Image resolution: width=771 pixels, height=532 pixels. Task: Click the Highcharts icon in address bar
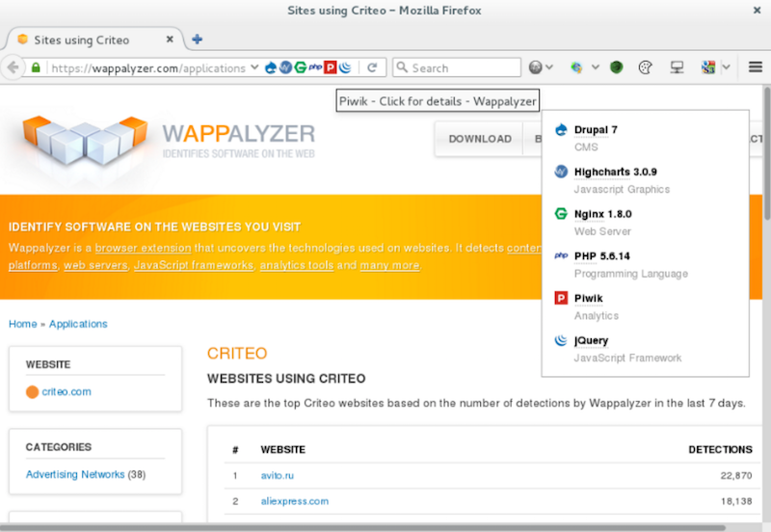click(285, 67)
